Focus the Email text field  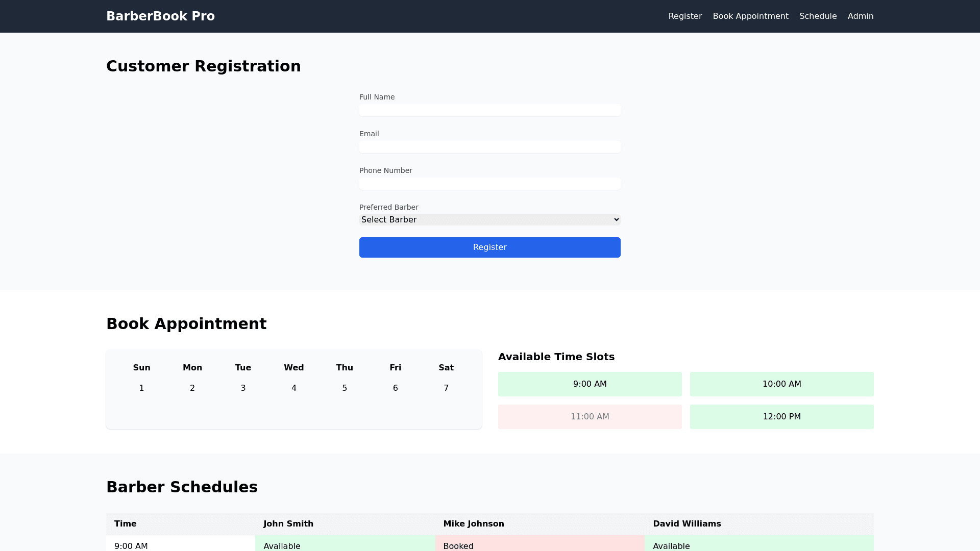click(x=489, y=147)
